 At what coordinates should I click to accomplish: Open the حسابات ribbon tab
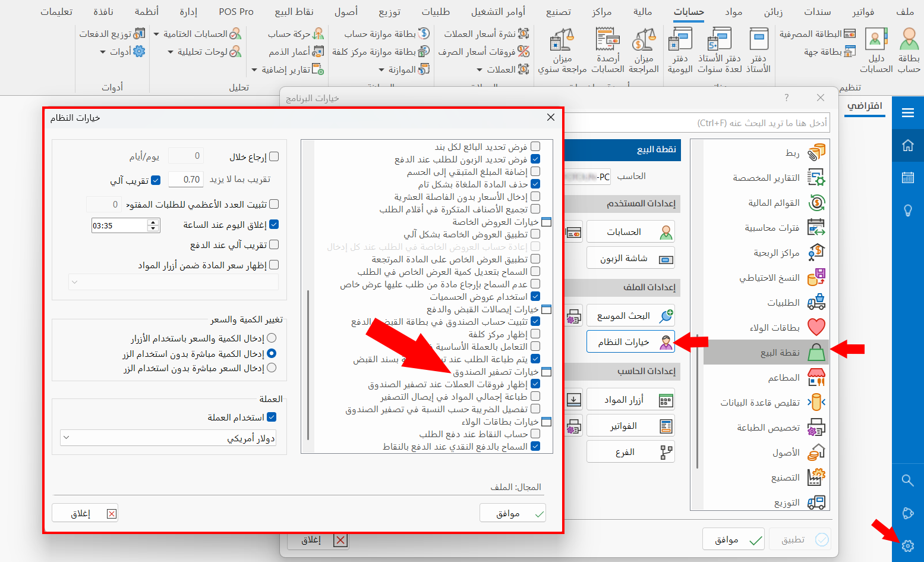tap(689, 11)
